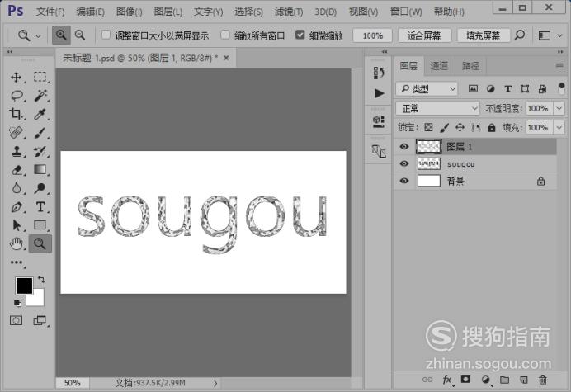Hide 图层 1 layer visibility
This screenshot has width=571, height=392.
click(403, 146)
